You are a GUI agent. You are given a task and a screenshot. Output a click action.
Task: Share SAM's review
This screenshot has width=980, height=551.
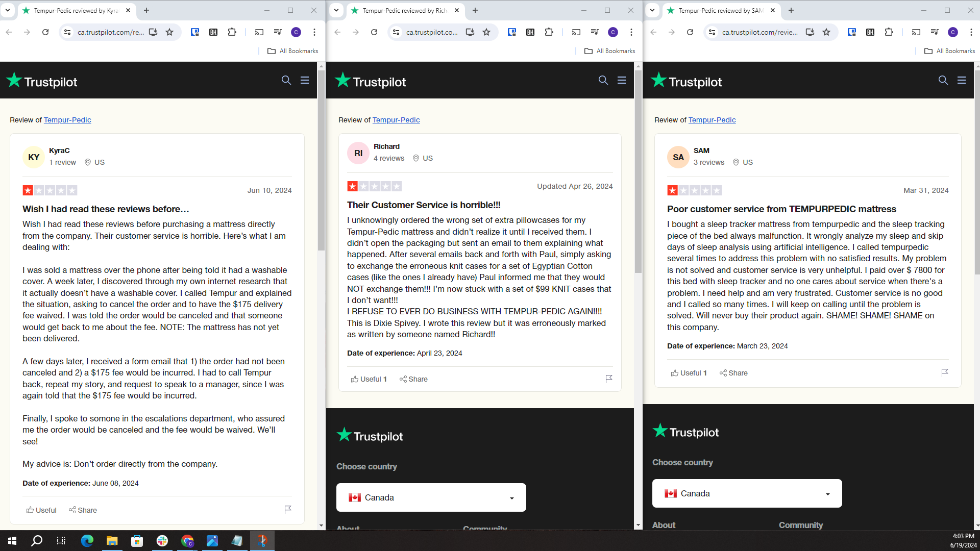pyautogui.click(x=733, y=373)
